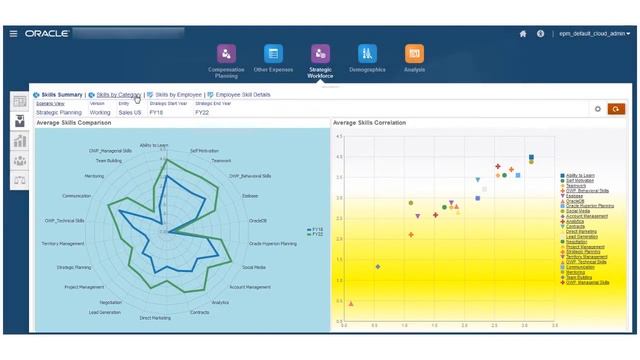Select the bottom sidebar icon
The width and height of the screenshot is (640, 360).
click(20, 180)
